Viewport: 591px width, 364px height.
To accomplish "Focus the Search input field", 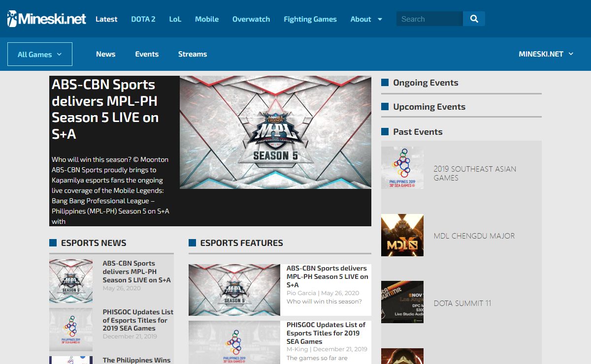I will 429,19.
